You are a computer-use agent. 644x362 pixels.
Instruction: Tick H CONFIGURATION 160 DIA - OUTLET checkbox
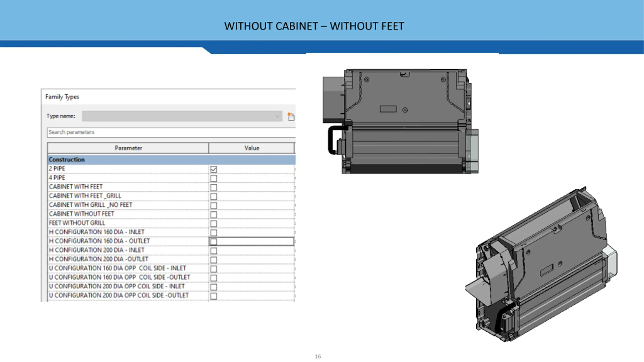(214, 242)
